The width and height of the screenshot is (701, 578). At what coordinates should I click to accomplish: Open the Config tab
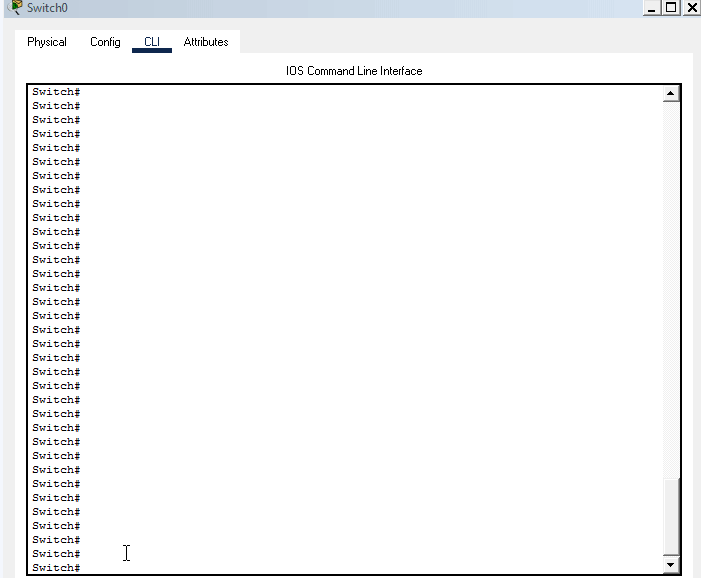[x=105, y=42]
